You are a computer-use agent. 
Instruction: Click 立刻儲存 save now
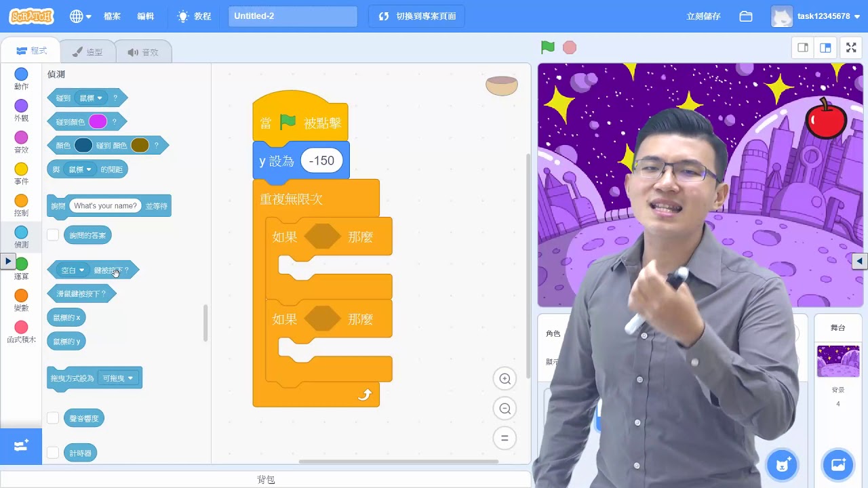point(703,16)
